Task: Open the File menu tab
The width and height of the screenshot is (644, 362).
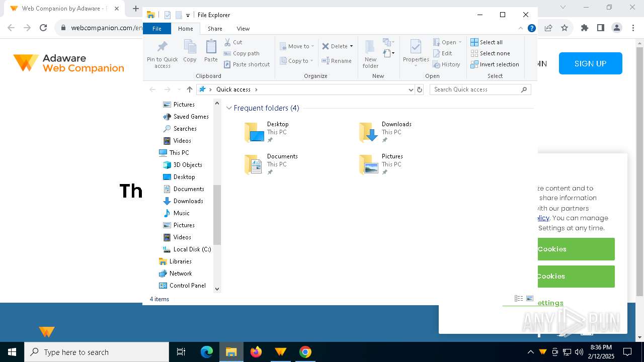Action: (x=157, y=29)
